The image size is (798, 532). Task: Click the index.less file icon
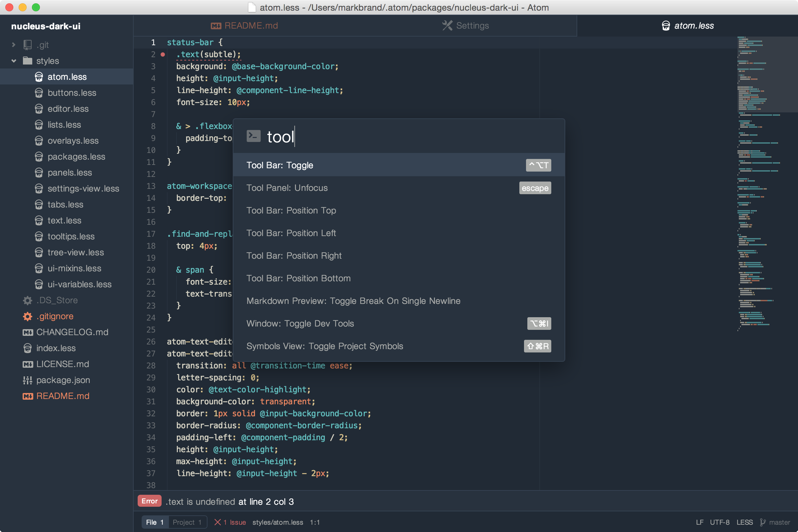tap(28, 348)
